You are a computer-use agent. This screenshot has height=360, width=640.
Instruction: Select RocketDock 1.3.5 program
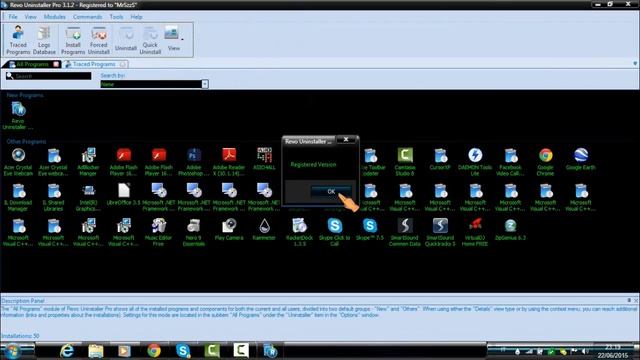(299, 232)
